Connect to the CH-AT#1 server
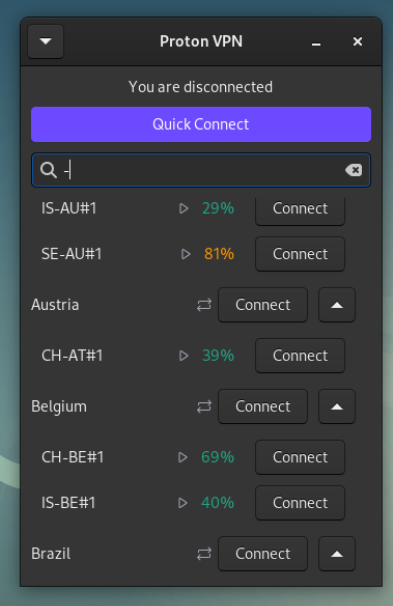Viewport: 393px width, 606px height. 300,356
